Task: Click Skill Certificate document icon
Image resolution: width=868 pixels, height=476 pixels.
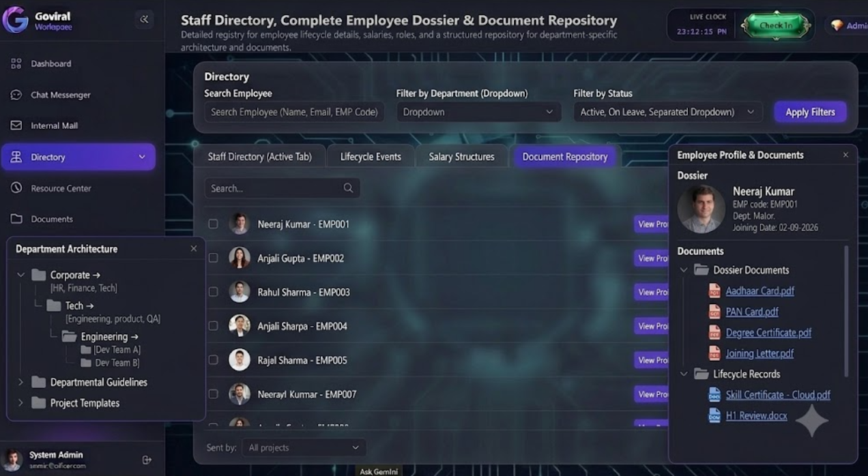Action: (x=714, y=394)
